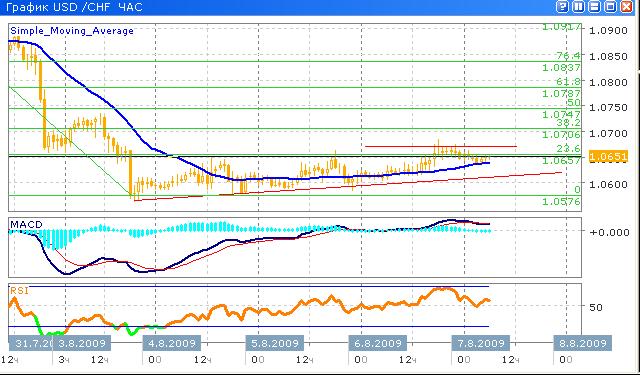Select the RSI indicator label

click(x=19, y=291)
